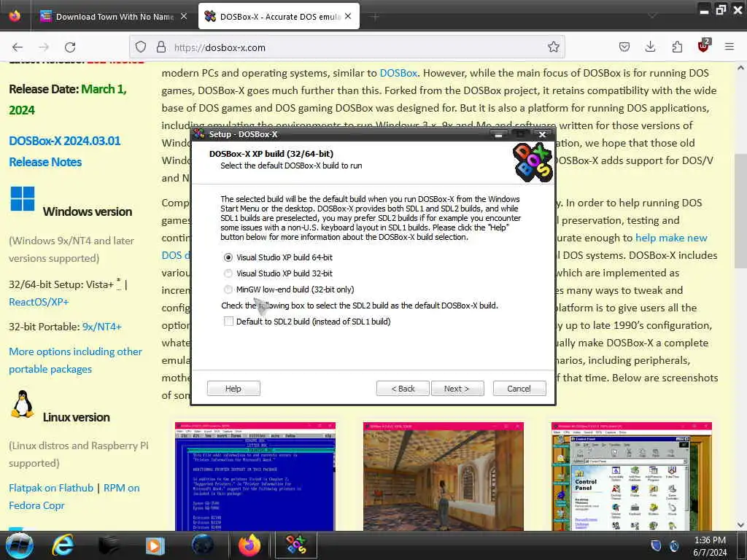Click the scrollbar up arrow

point(740,68)
